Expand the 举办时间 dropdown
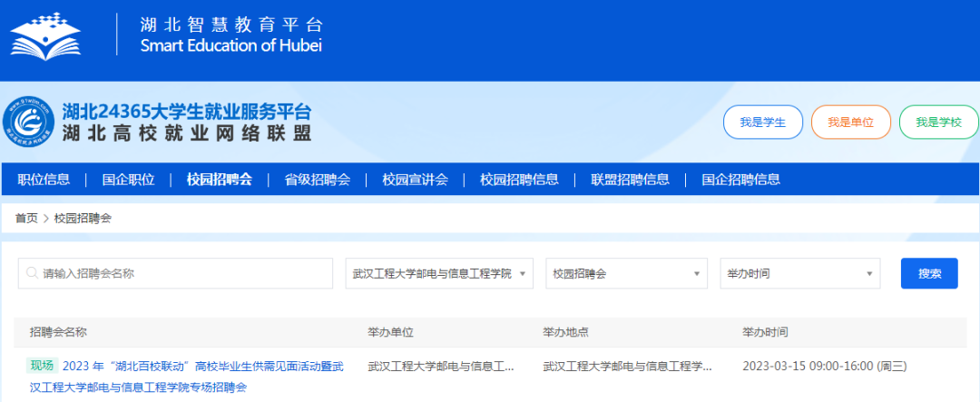The image size is (980, 402). tap(800, 273)
